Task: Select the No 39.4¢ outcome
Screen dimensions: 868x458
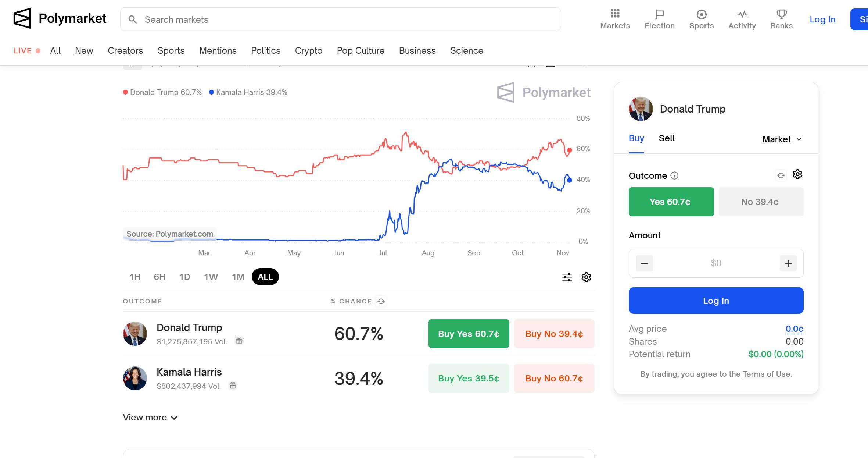Action: click(761, 202)
